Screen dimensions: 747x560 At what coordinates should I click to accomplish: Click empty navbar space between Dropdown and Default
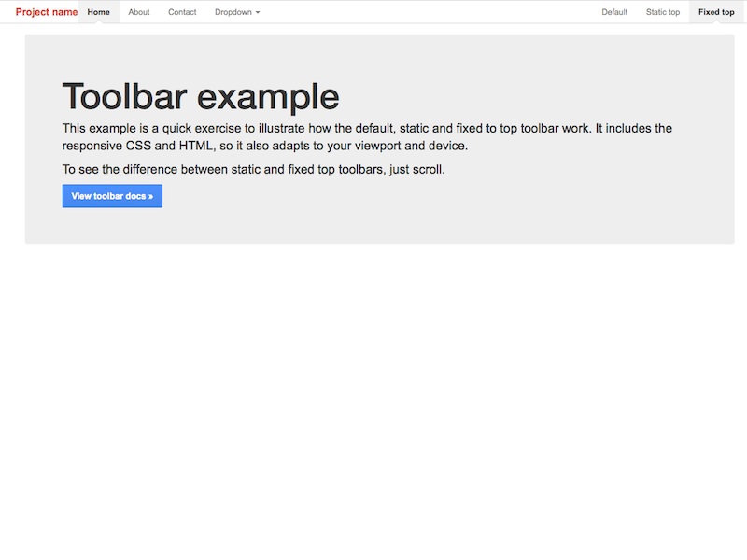click(x=430, y=12)
